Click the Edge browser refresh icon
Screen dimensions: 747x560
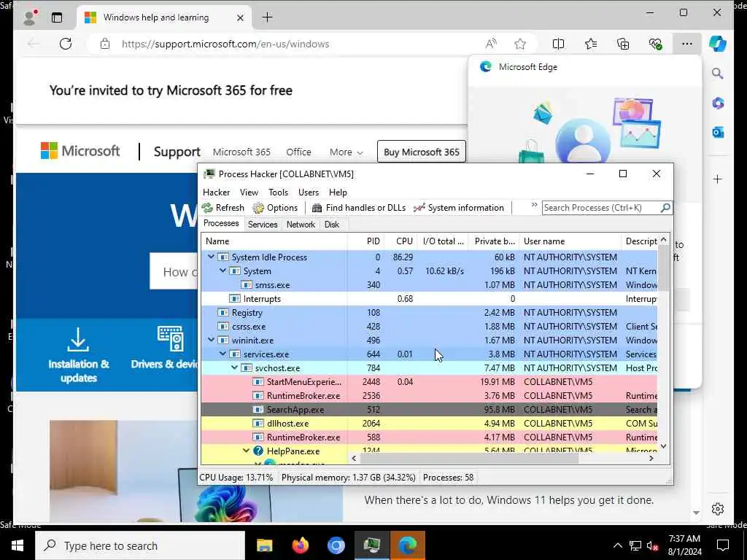click(x=66, y=44)
